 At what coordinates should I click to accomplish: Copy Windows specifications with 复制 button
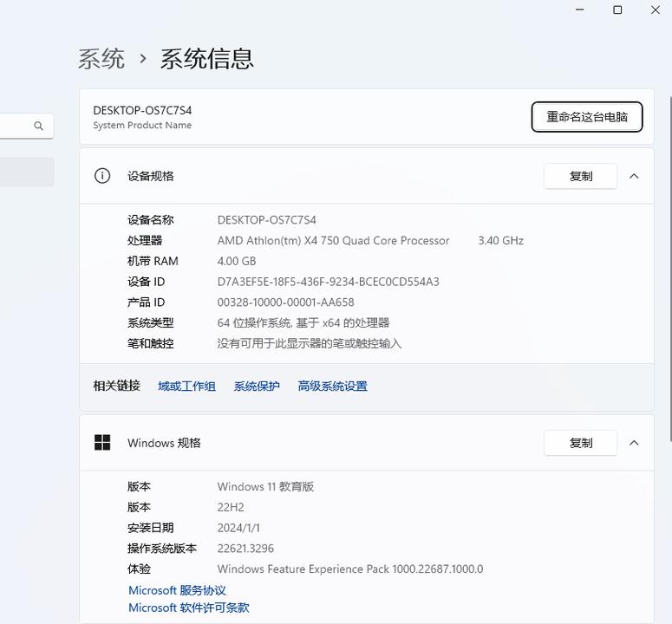pyautogui.click(x=580, y=443)
